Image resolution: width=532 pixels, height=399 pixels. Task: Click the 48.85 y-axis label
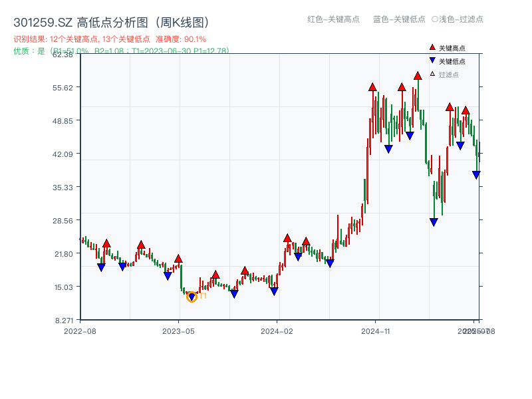(63, 121)
